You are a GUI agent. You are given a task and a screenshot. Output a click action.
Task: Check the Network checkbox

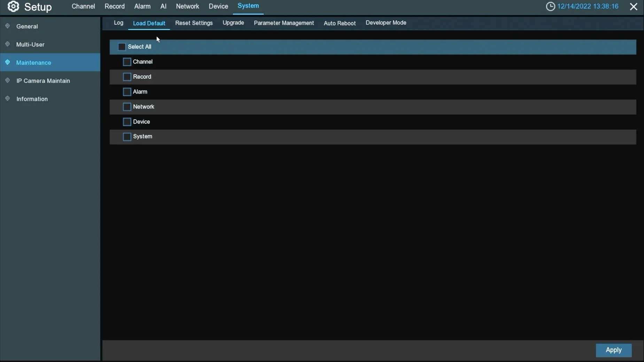click(127, 107)
